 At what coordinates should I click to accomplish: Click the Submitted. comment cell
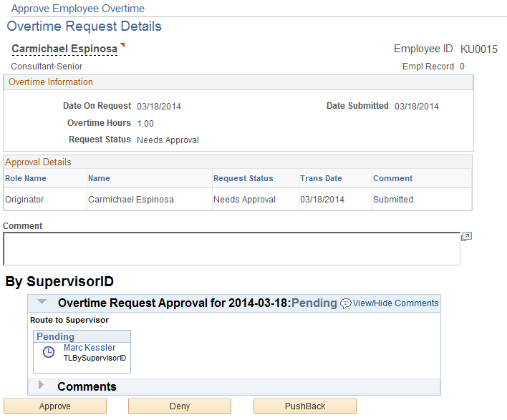coord(394,200)
